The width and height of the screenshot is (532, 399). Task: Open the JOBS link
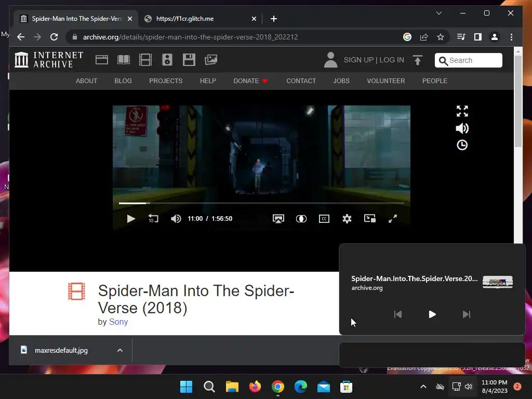pos(341,81)
